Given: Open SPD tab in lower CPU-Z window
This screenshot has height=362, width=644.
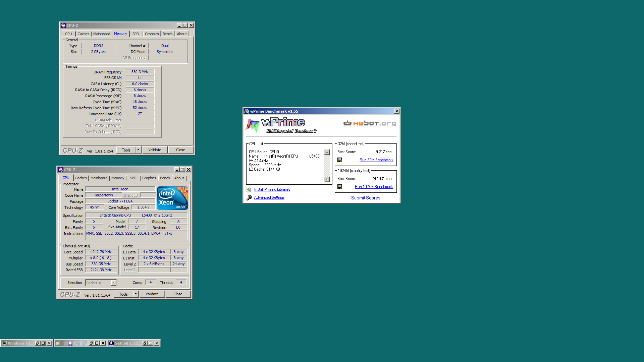Looking at the screenshot, I should coord(133,178).
